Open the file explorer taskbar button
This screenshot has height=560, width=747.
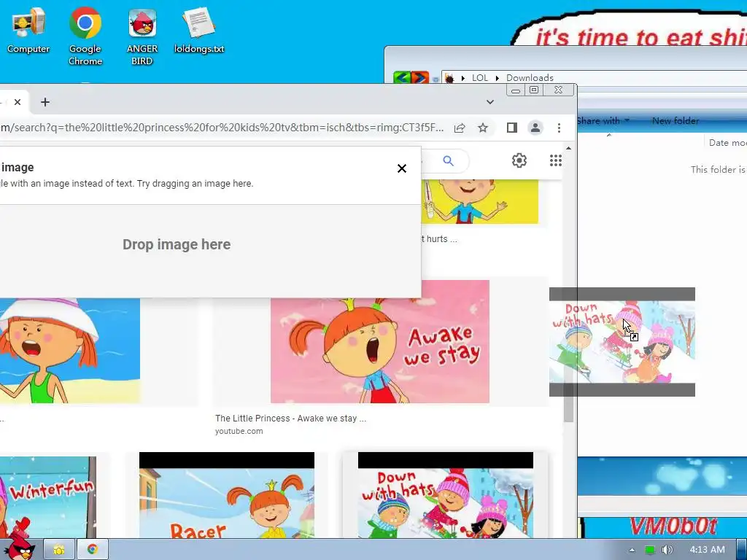pyautogui.click(x=59, y=550)
